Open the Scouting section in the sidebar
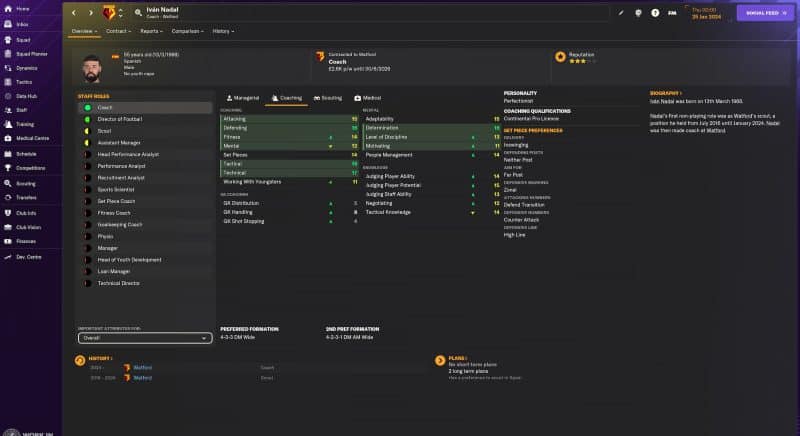Viewport: 800px width, 436px height. pyautogui.click(x=25, y=183)
